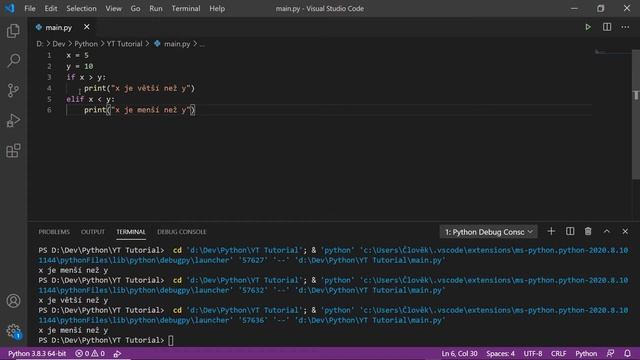Kill terminal with trash icon
Image resolution: width=640 pixels, height=360 pixels.
(588, 231)
